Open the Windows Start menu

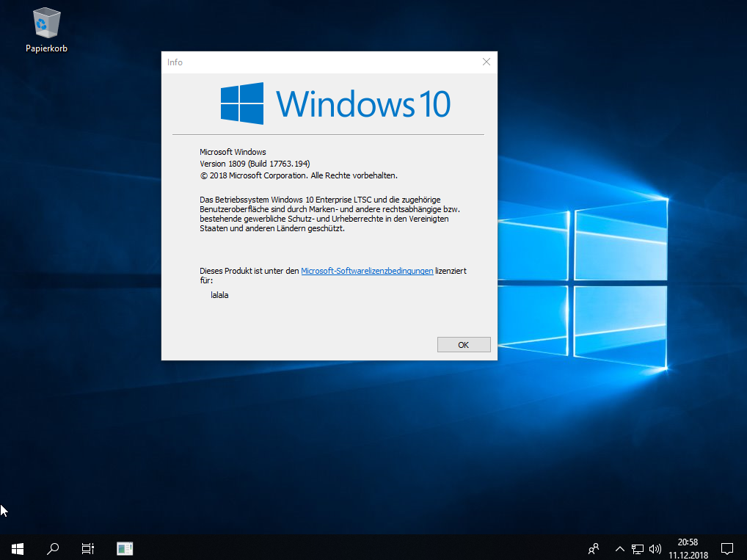pos(18,548)
